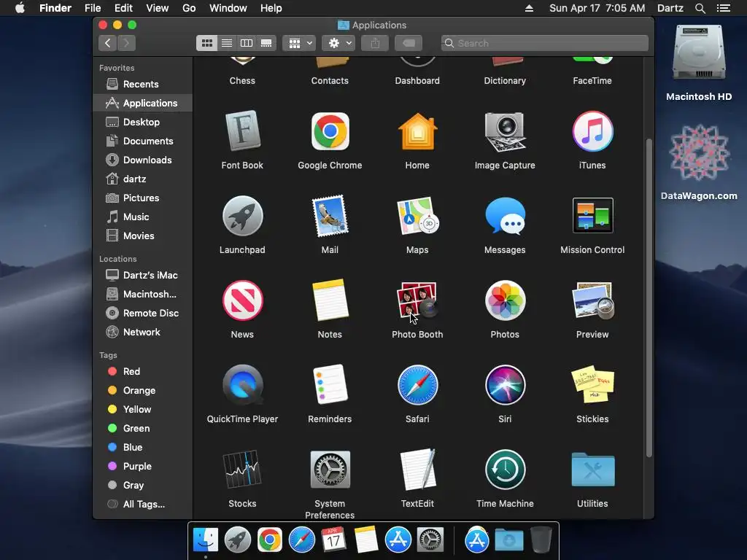Select the Mission Control app icon
Screen dimensions: 747x560
point(592,215)
